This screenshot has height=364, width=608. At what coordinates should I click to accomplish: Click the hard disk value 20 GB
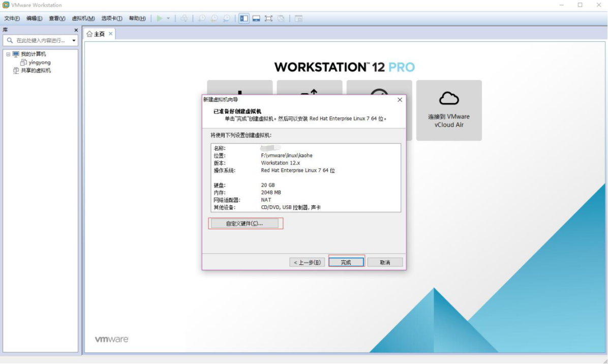[268, 185]
